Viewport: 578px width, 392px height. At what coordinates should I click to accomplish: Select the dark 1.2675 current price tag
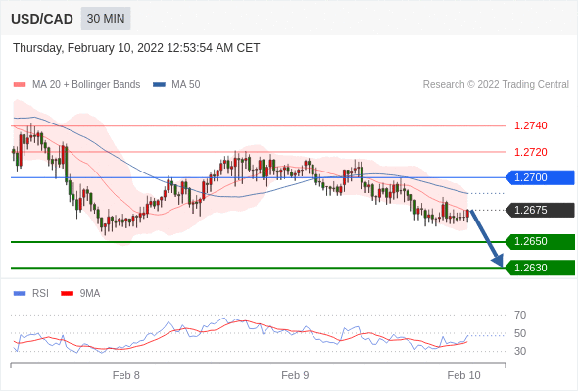click(x=540, y=210)
